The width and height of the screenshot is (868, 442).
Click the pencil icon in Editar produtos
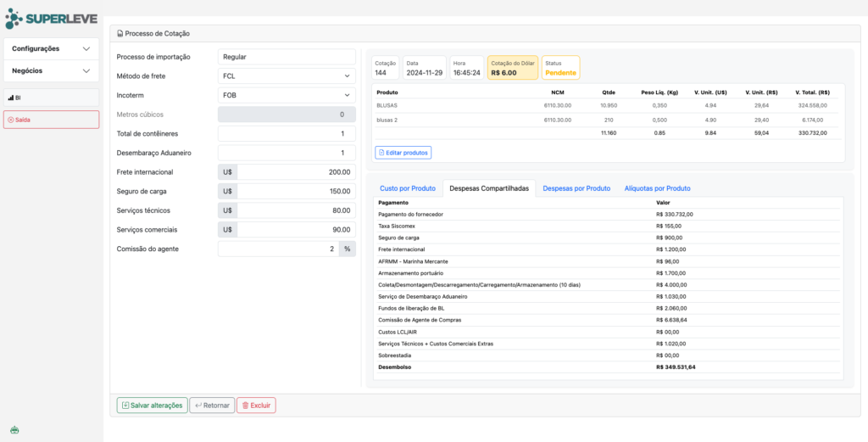[x=381, y=153]
